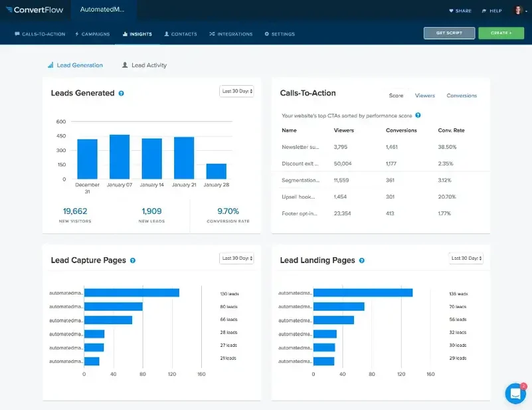This screenshot has height=410, width=532.
Task: Click the performance score help icon
Action: tap(418, 115)
